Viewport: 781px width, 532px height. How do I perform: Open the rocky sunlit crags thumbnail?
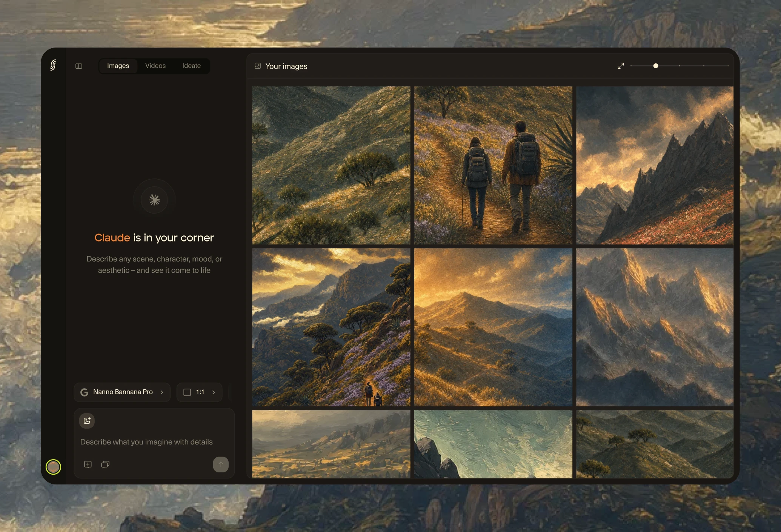pyautogui.click(x=655, y=327)
